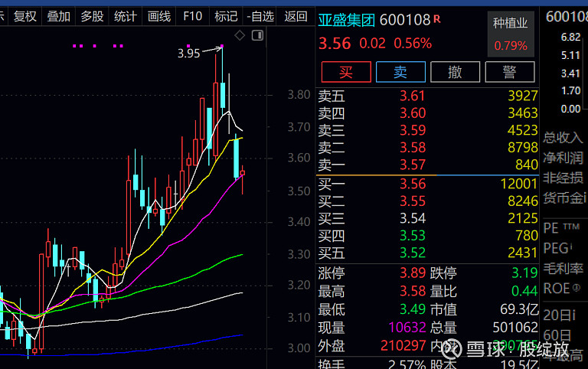Open the 复权 menu
The image size is (588, 369).
tap(25, 17)
